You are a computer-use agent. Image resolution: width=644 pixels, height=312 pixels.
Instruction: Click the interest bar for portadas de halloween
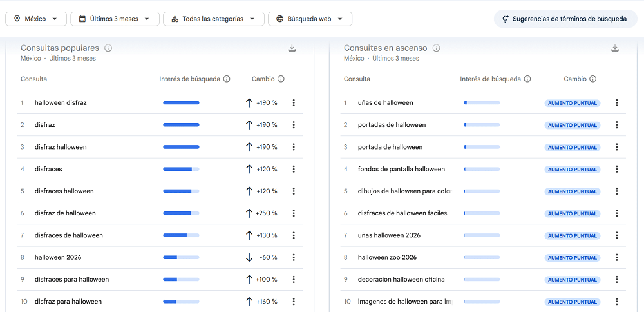(482, 125)
